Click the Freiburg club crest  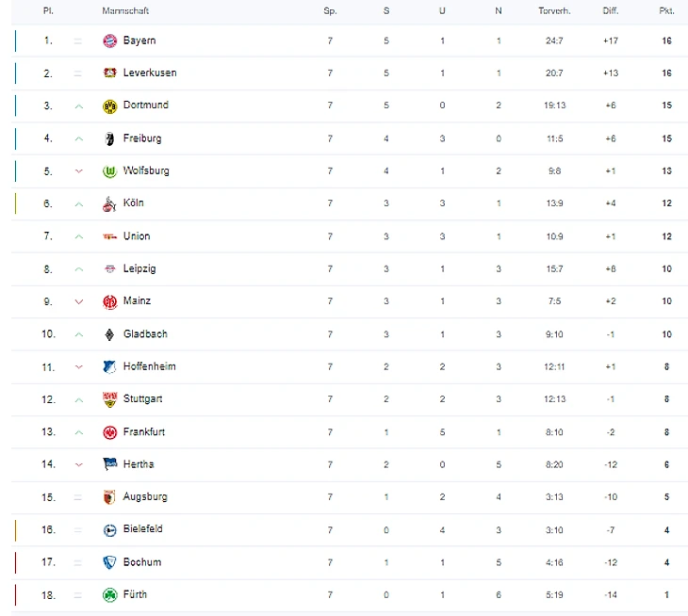[x=108, y=138]
